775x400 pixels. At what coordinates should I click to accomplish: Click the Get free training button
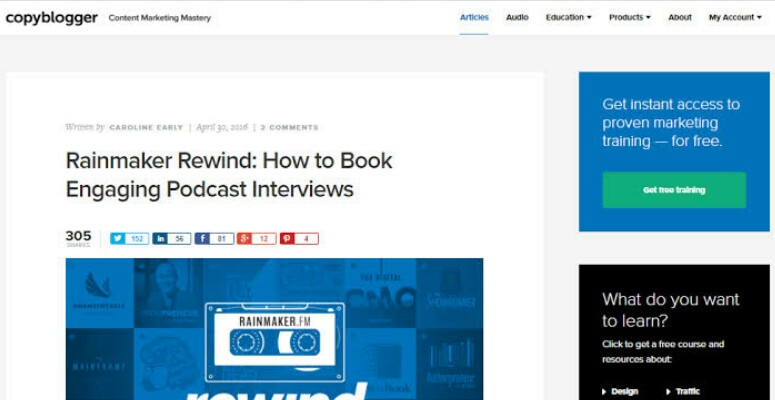click(x=674, y=190)
